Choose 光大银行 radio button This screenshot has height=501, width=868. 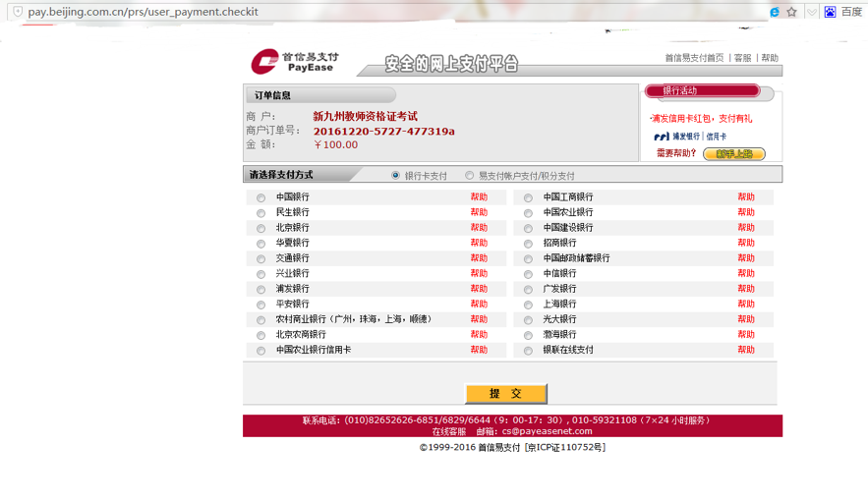(528, 320)
